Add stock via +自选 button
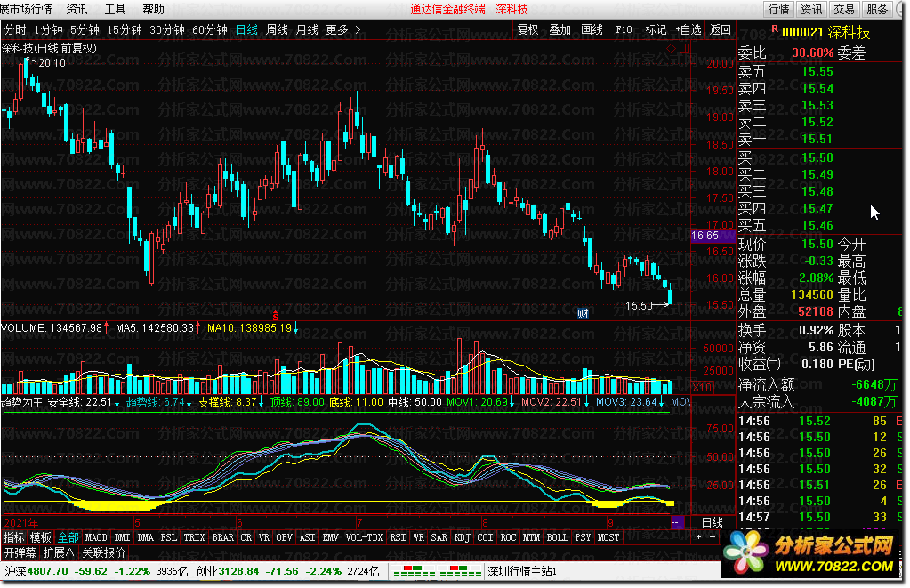Screen dimensions: 910x588 [689, 29]
